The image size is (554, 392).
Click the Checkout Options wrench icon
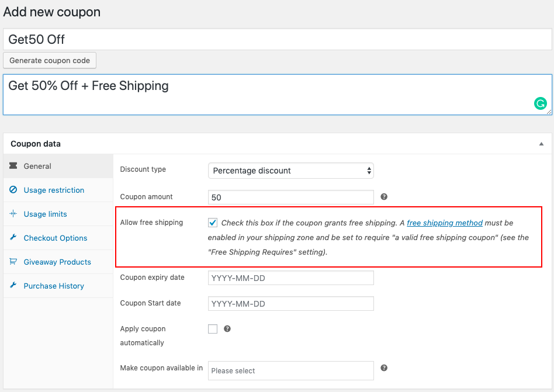[13, 238]
